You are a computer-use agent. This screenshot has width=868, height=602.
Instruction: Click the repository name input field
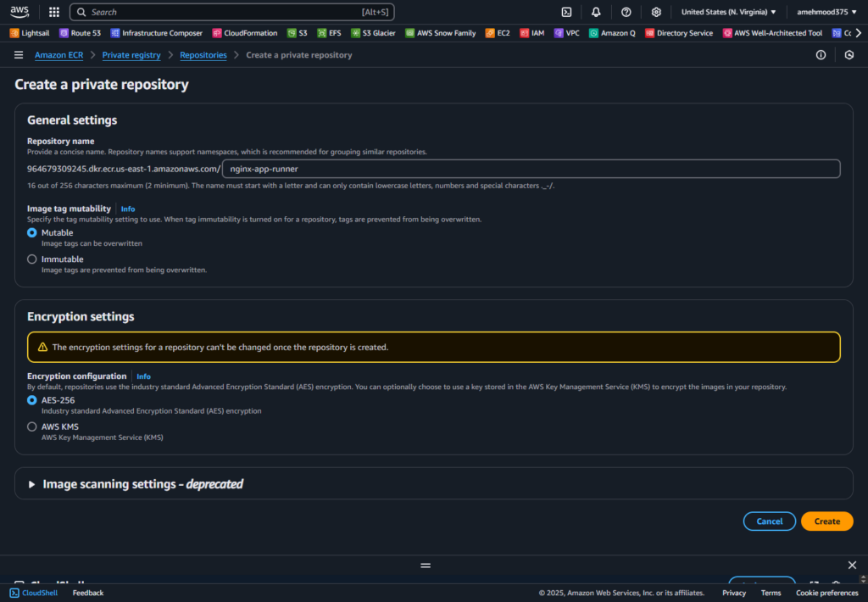pyautogui.click(x=531, y=169)
